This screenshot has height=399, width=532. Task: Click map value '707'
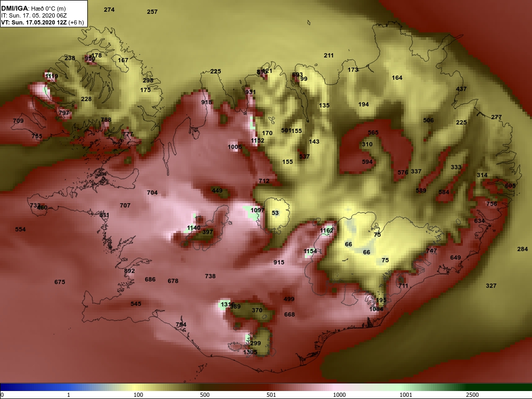click(125, 205)
